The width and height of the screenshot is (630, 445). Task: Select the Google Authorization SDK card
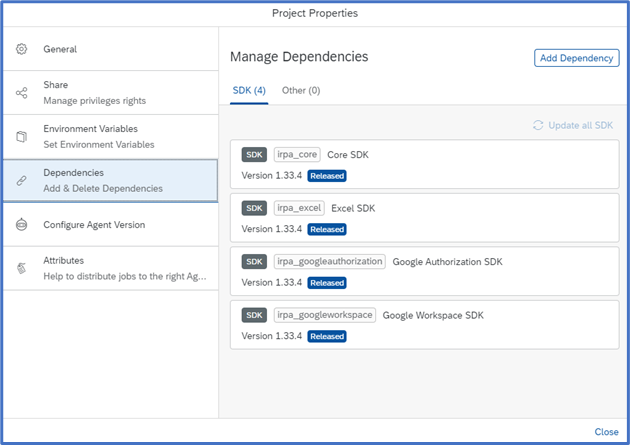click(x=425, y=271)
